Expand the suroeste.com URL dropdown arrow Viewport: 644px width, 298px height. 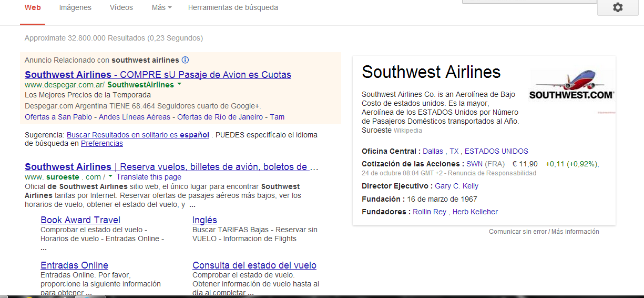point(110,176)
